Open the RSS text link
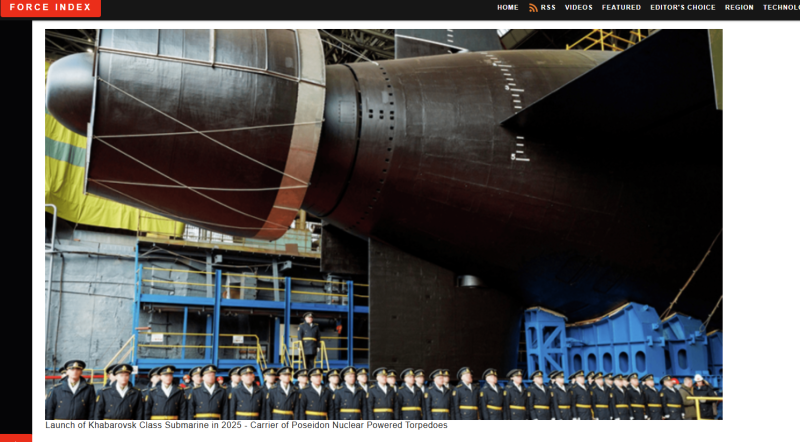The height and width of the screenshot is (442, 800). pos(548,8)
